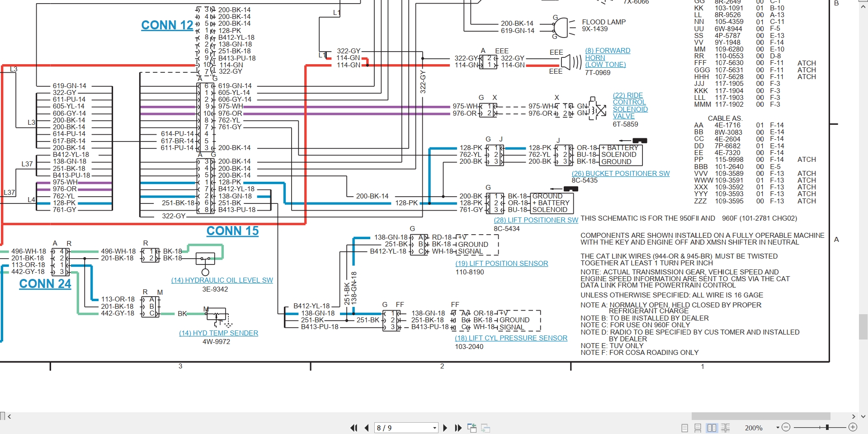Image resolution: width=868 pixels, height=434 pixels.
Task: Click the vertical scrollbar down arrow
Action: click(x=863, y=416)
